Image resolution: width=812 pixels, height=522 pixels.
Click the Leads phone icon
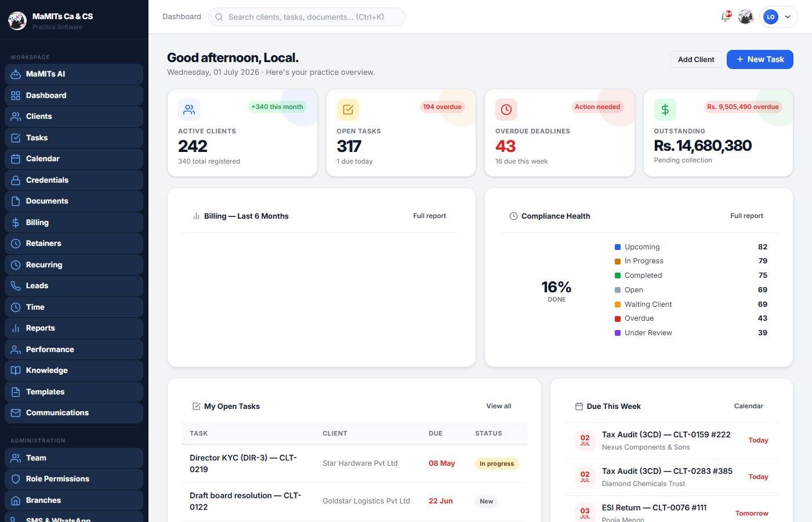16,286
